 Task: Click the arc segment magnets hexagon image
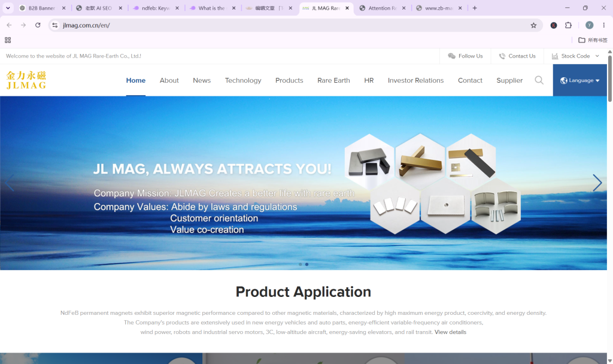pyautogui.click(x=496, y=206)
